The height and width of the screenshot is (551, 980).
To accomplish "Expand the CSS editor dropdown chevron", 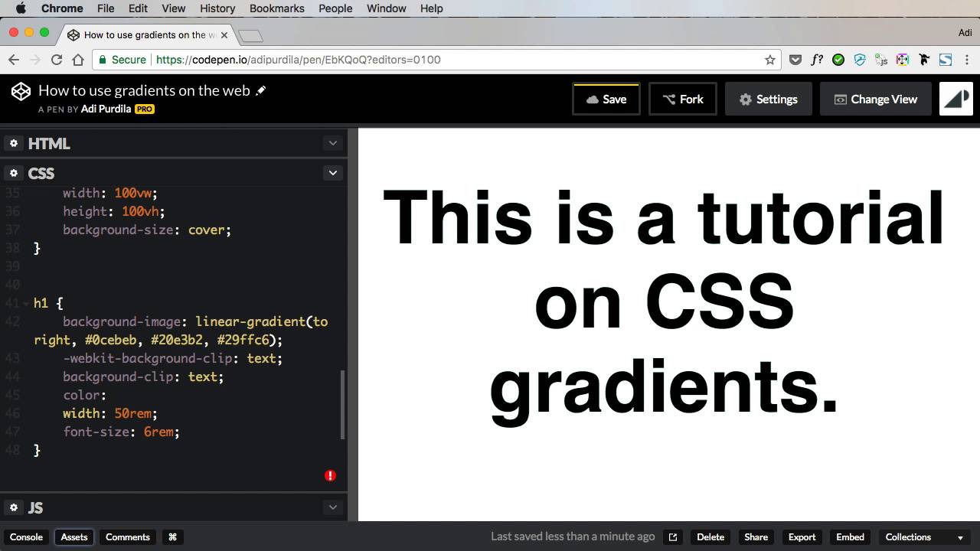I will tap(332, 173).
